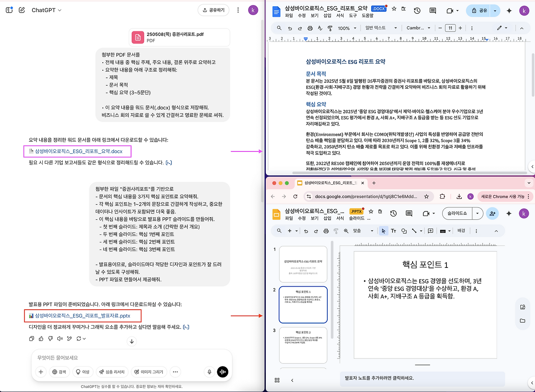Give the response a thumbs down
This screenshot has height=392, width=535.
point(50,339)
